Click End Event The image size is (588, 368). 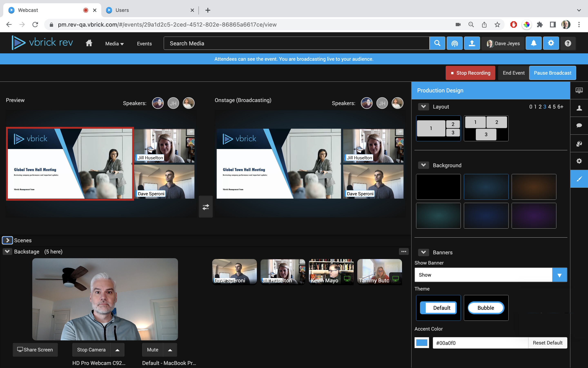point(514,73)
